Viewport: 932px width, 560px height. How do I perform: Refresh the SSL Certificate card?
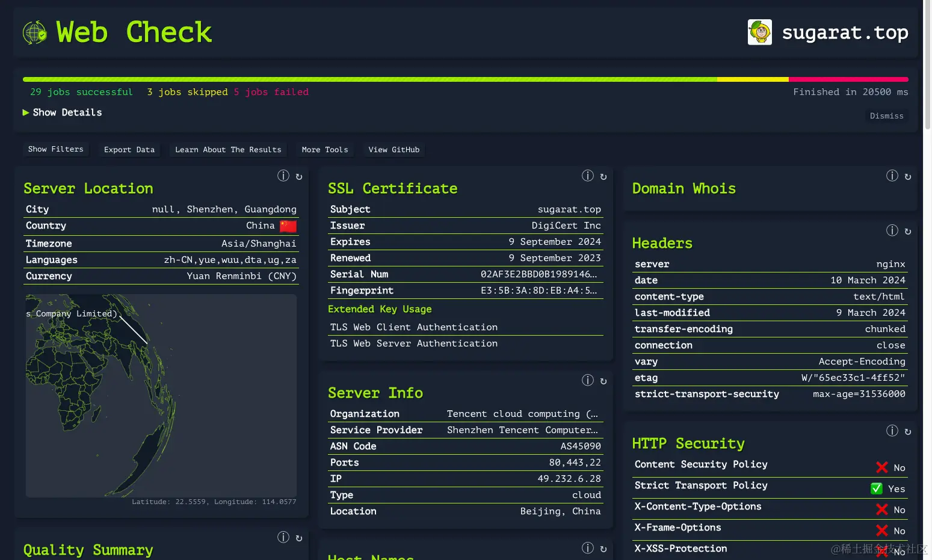(x=603, y=177)
